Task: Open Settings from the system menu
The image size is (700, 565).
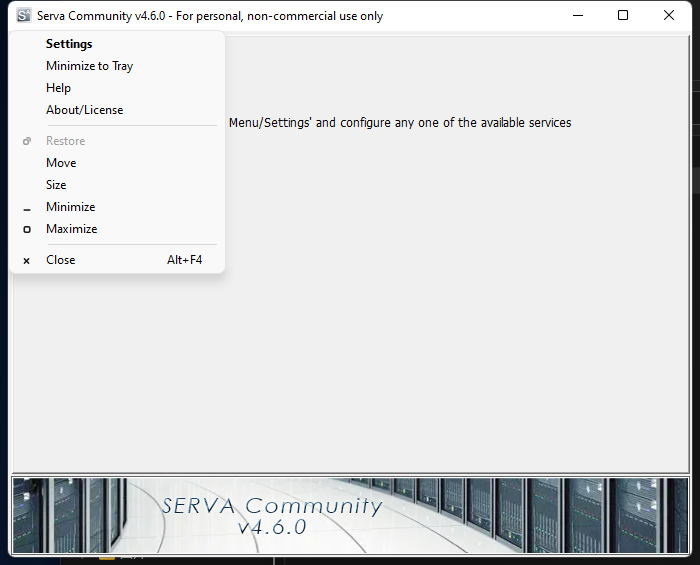Action: [69, 44]
